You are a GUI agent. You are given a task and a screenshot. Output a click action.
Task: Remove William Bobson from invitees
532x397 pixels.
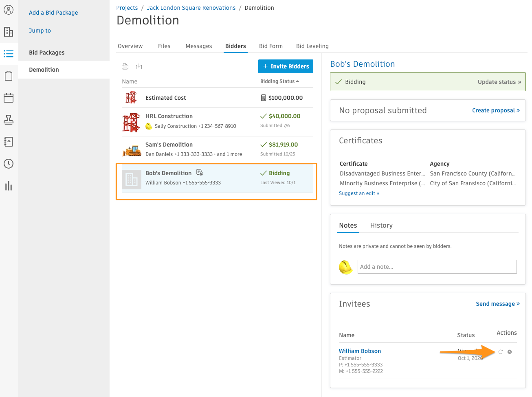coord(510,351)
